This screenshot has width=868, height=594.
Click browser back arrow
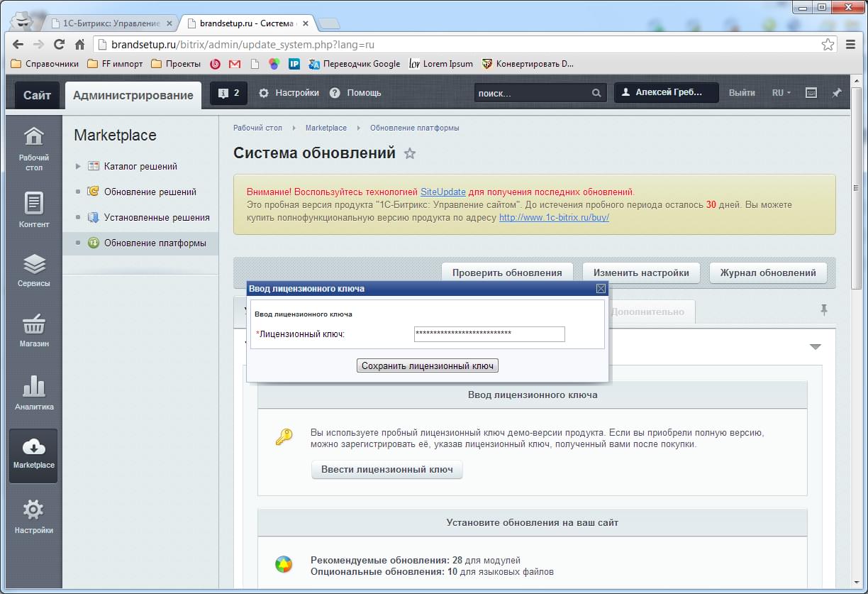(x=18, y=44)
